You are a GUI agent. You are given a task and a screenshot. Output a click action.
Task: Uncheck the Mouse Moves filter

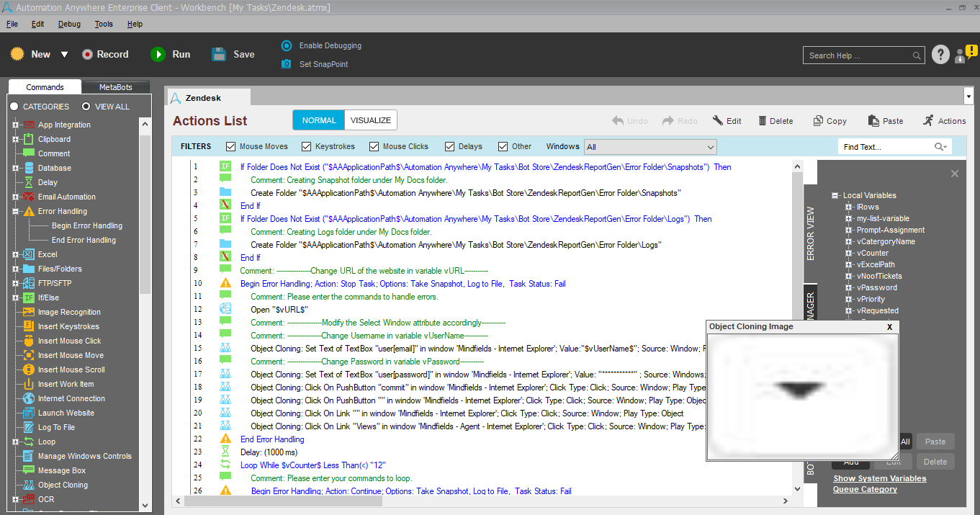pyautogui.click(x=231, y=146)
